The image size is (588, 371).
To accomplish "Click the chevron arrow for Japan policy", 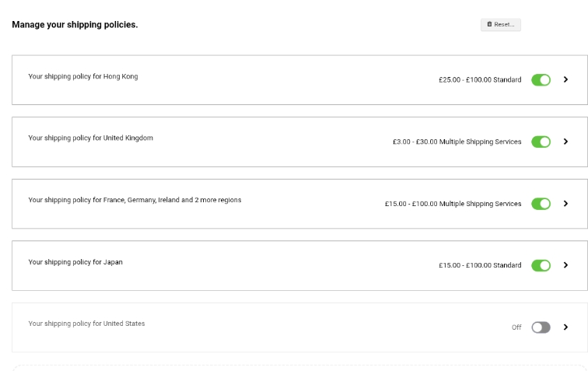I will tap(565, 265).
